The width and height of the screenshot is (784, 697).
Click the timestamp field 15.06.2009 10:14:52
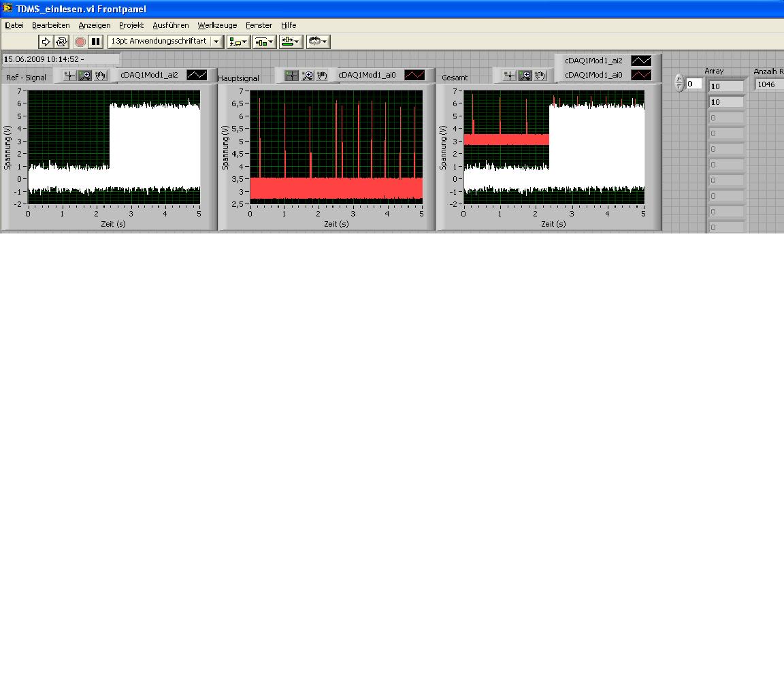[61, 59]
